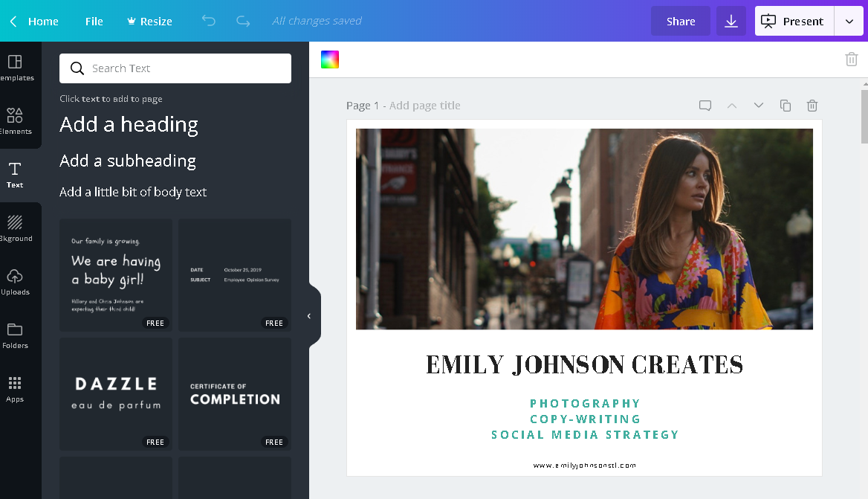Select the woman photo on the canvas
The height and width of the screenshot is (499, 868).
pos(584,229)
